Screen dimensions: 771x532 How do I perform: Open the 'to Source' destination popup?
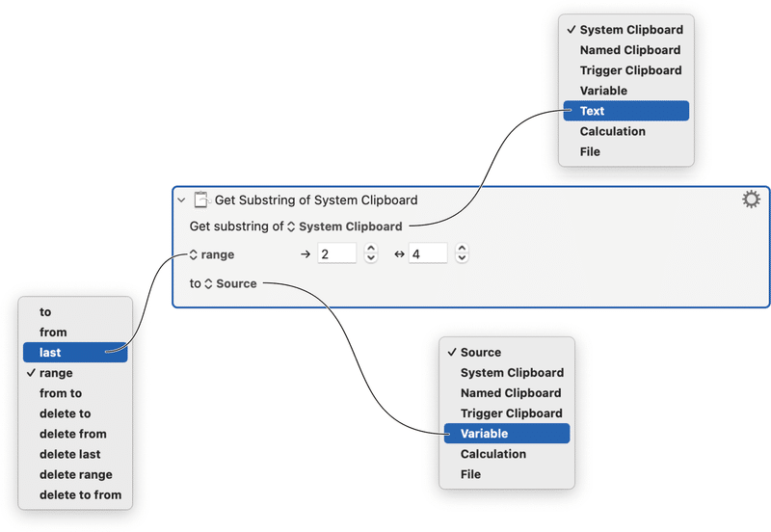point(230,283)
